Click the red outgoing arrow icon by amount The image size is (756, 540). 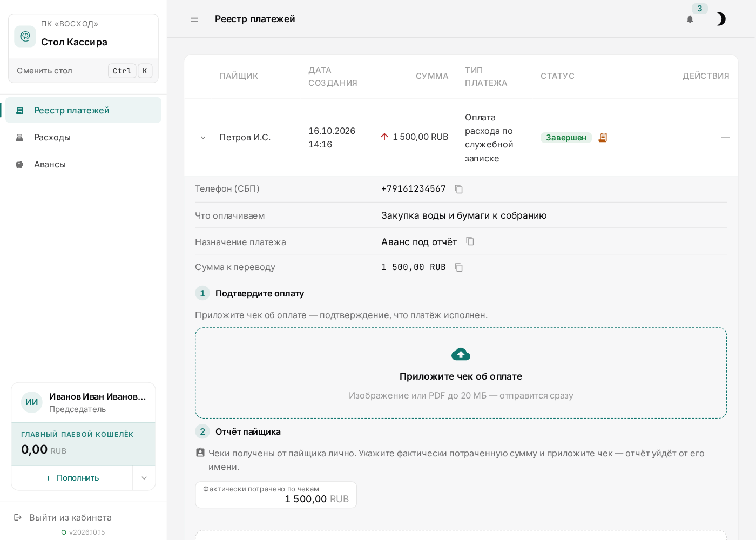384,137
